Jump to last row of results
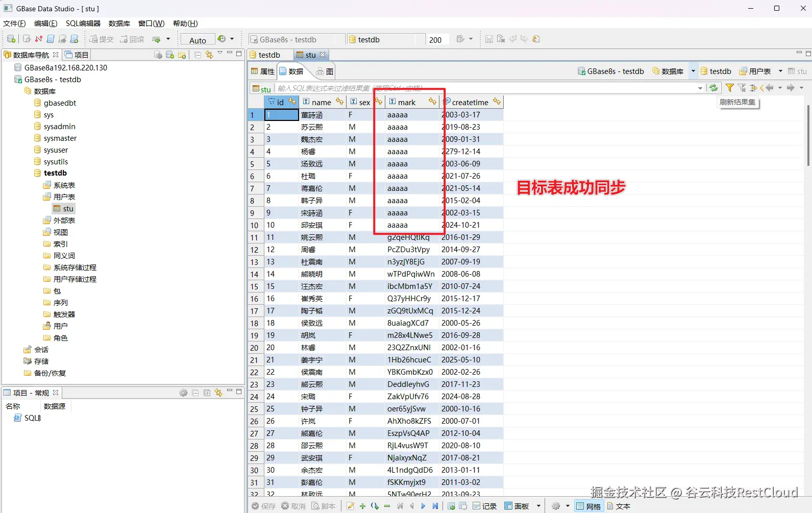This screenshot has width=812, height=513. (x=435, y=506)
